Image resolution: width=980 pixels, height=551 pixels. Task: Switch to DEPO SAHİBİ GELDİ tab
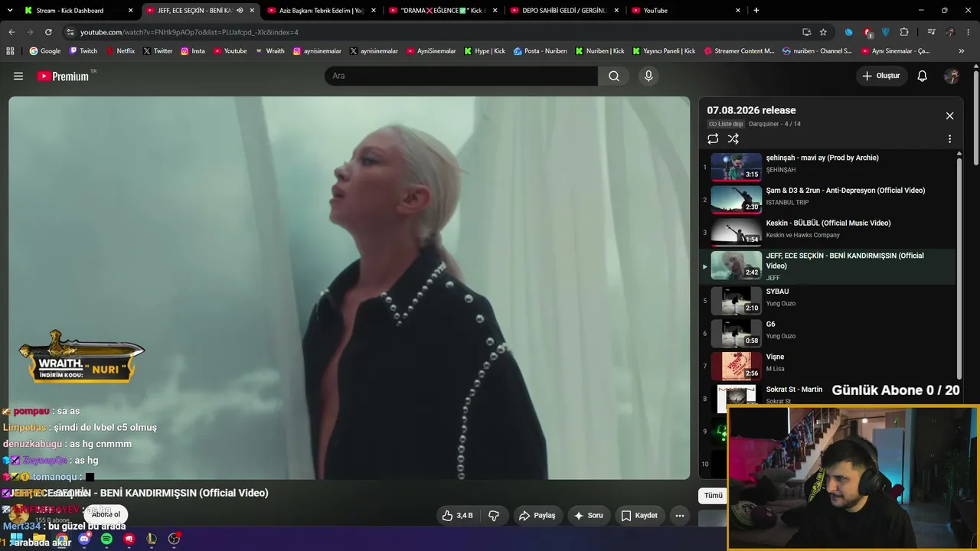coord(564,11)
